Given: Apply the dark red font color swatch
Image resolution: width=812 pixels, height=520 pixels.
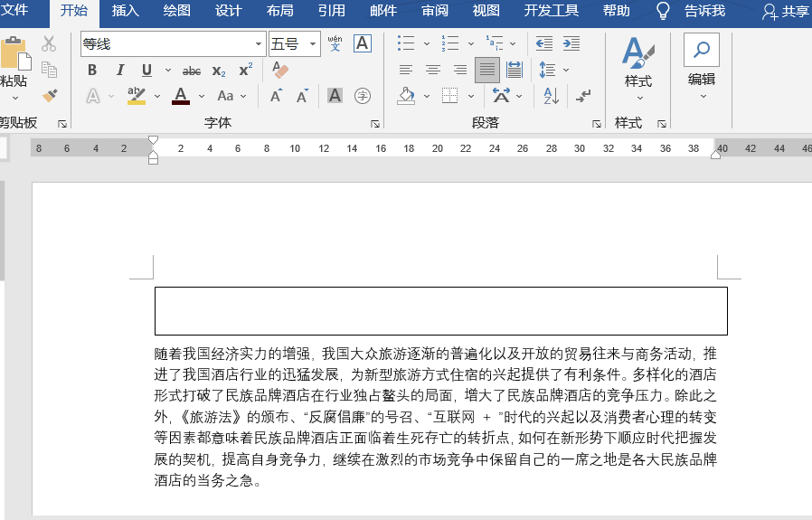Looking at the screenshot, I should [181, 96].
